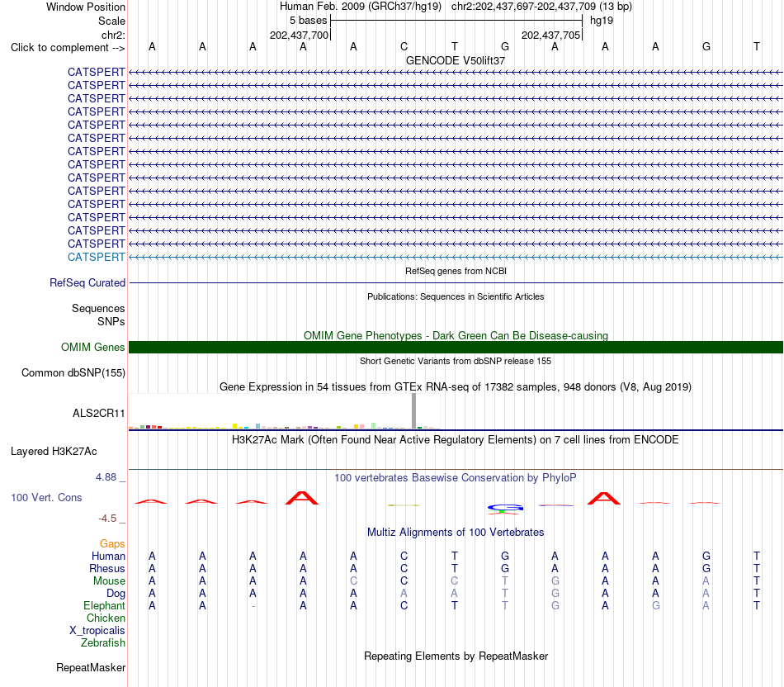Click the 4.88 upper conservation scale value

(x=106, y=477)
